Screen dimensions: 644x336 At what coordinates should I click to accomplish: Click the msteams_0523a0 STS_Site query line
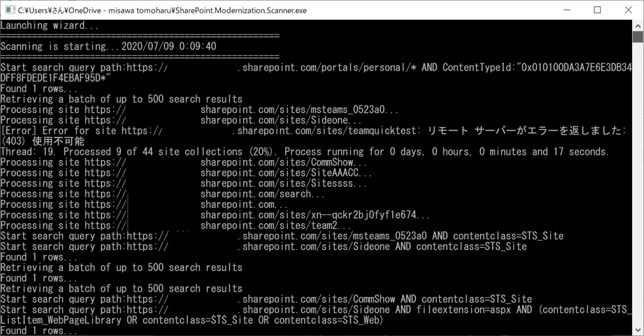pos(282,236)
